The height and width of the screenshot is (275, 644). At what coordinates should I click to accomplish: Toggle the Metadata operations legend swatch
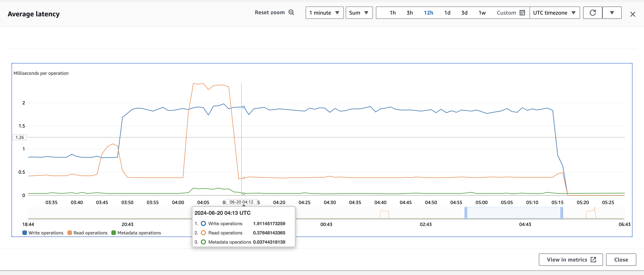(x=113, y=232)
